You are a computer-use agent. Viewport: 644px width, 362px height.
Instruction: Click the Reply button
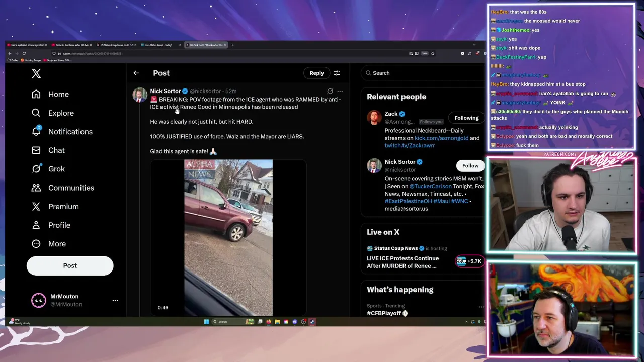316,73
